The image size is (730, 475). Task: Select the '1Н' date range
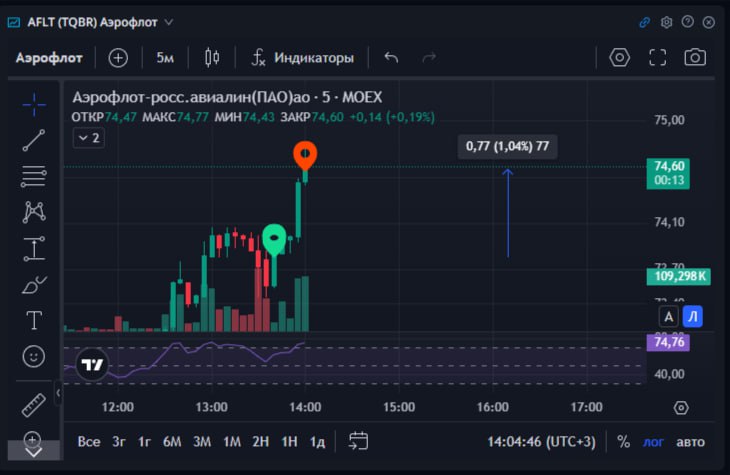click(x=289, y=441)
